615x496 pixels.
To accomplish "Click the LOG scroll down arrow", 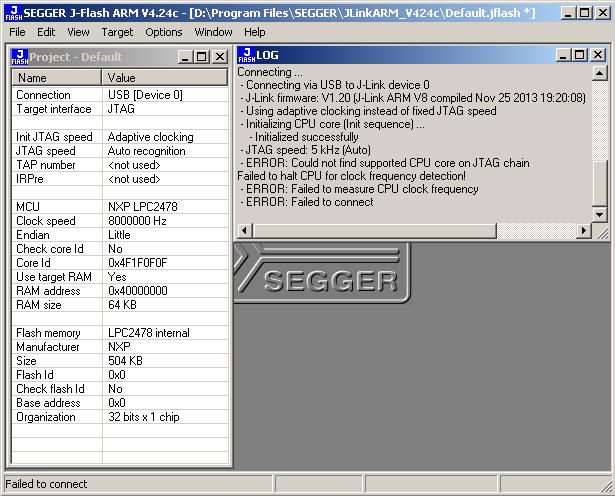I will 600,214.
